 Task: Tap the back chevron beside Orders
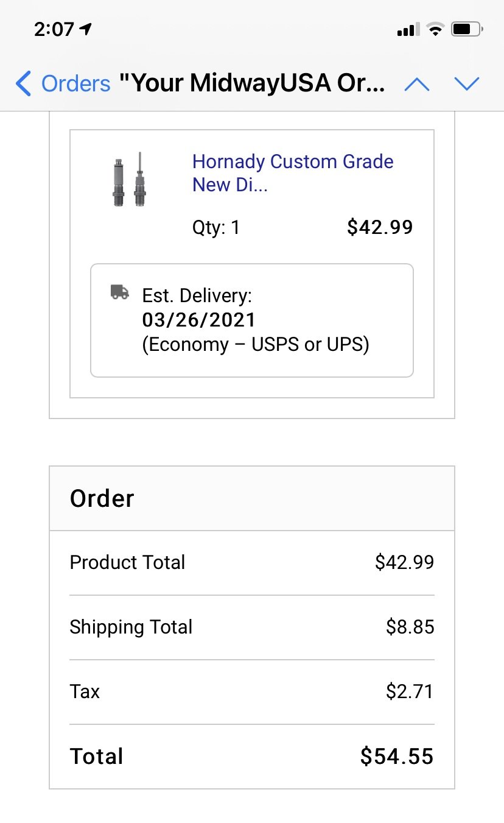(x=23, y=83)
